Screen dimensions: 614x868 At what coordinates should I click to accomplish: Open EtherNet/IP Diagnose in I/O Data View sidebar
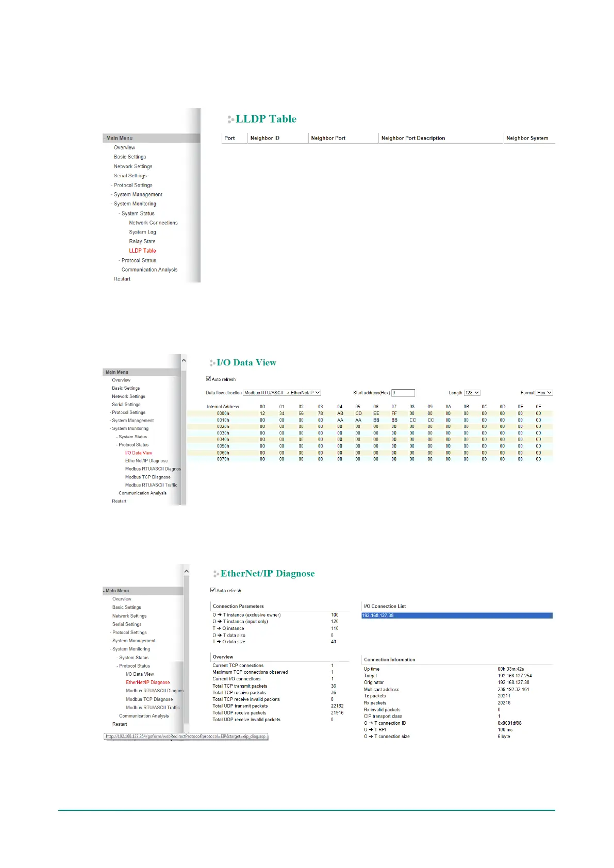tap(146, 461)
